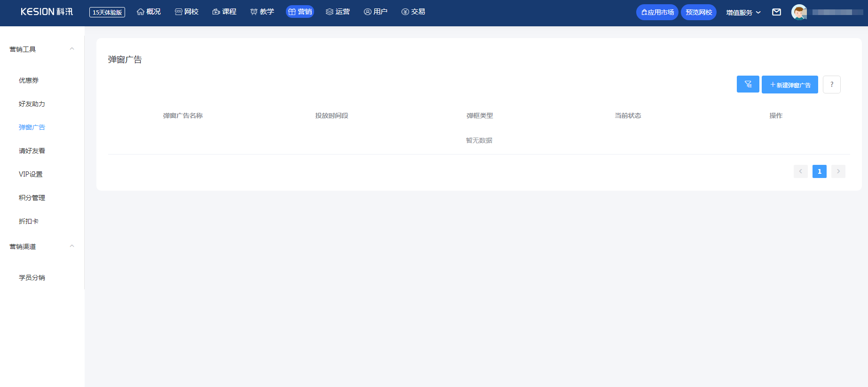Click the 15天体验版 badge
868x387 pixels.
pos(107,12)
